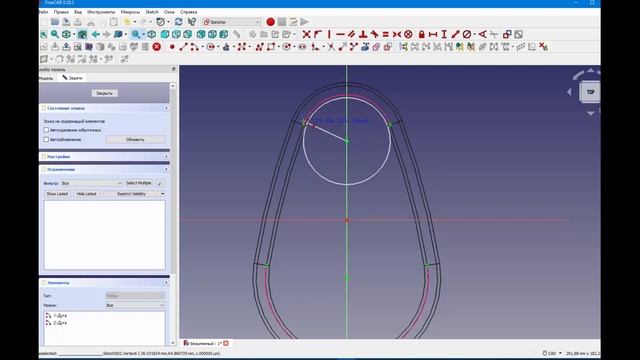Collapse the Элементы section
Image resolution: width=640 pixels, height=360 pixels.
(166, 282)
